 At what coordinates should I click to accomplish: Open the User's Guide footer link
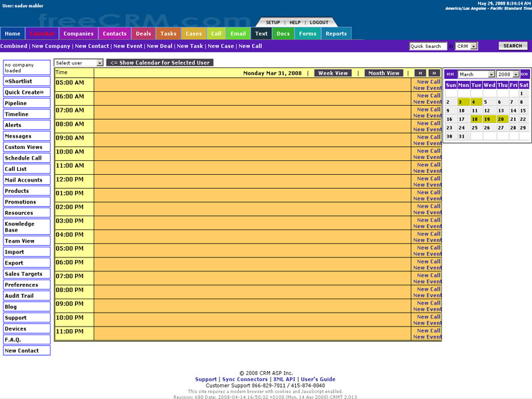[x=318, y=379]
